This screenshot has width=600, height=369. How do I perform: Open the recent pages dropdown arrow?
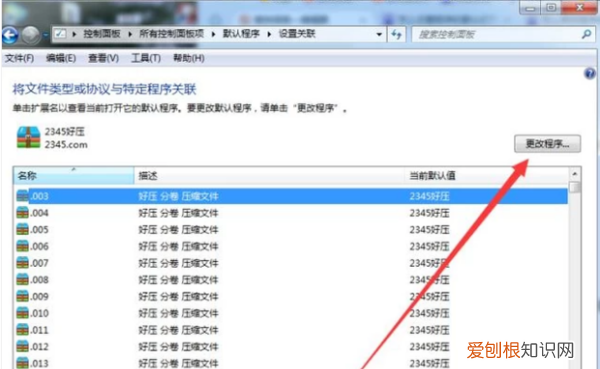45,36
